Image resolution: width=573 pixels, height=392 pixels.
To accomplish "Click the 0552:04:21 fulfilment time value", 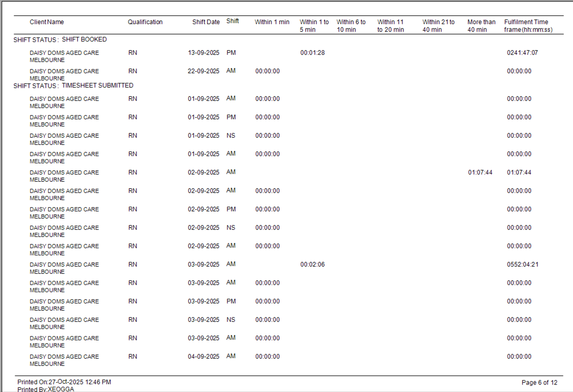I will [522, 265].
